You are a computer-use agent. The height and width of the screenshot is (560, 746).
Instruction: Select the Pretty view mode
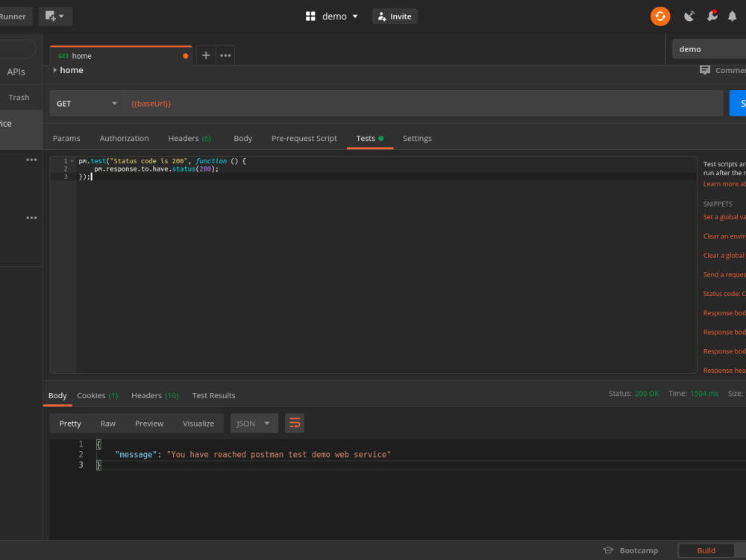point(70,423)
